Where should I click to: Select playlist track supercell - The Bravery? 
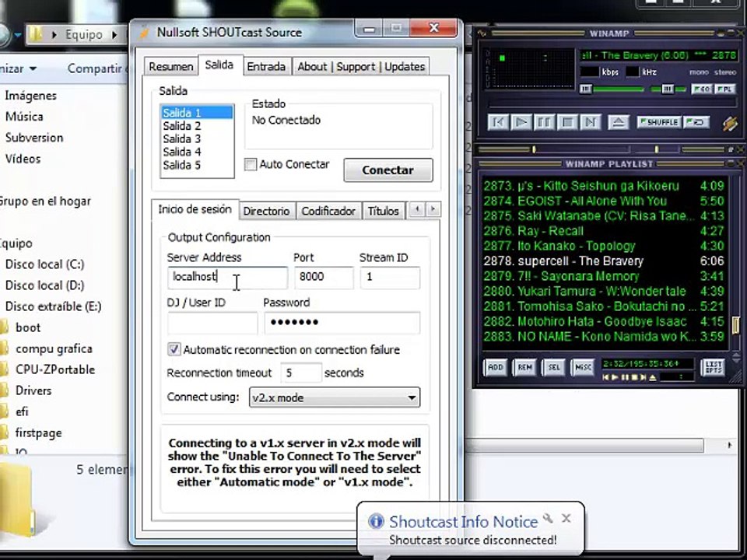(x=604, y=261)
